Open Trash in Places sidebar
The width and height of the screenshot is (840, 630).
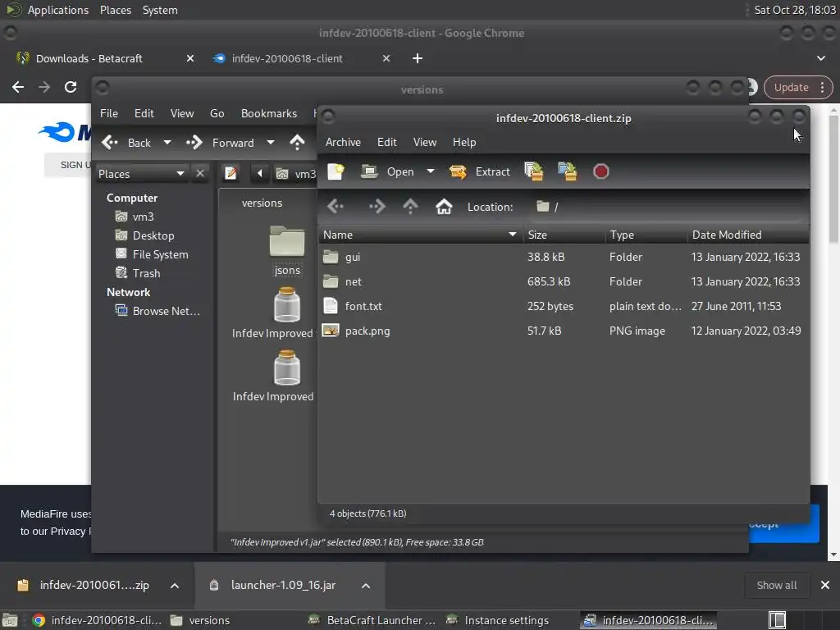146,273
